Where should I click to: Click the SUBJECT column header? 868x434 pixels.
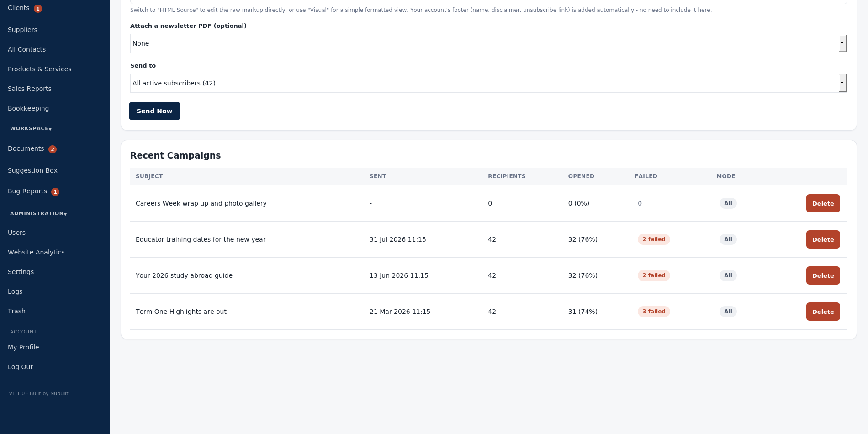[149, 176]
